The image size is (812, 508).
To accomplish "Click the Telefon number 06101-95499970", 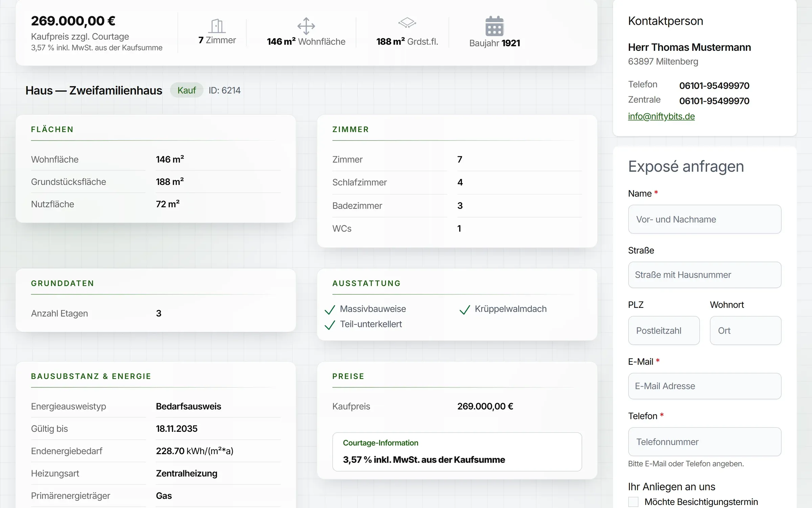I will pyautogui.click(x=714, y=86).
